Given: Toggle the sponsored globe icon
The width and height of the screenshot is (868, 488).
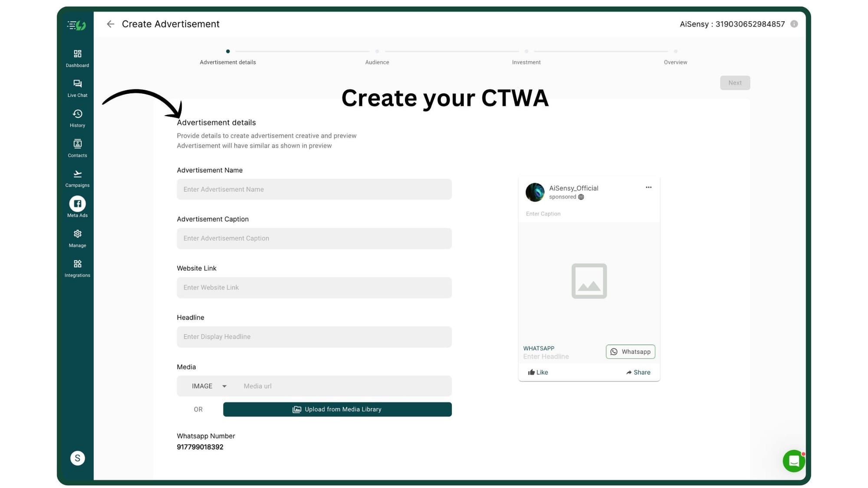Looking at the screenshot, I should click(x=581, y=197).
